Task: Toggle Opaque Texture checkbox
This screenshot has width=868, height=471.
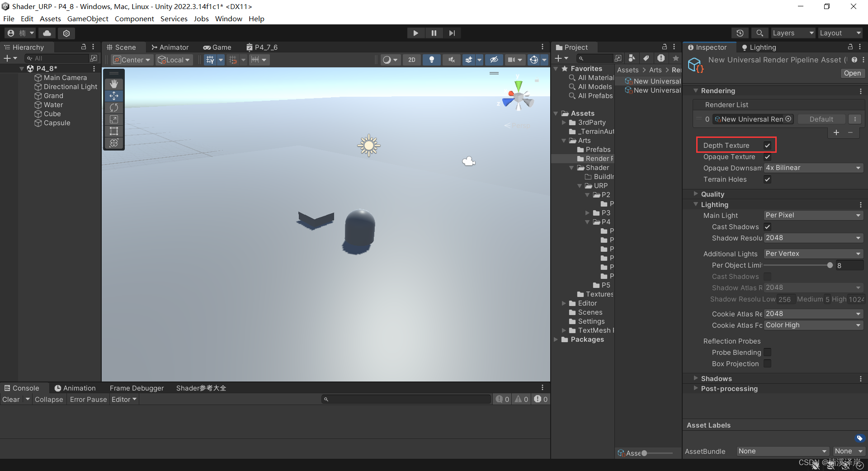Action: pyautogui.click(x=767, y=157)
